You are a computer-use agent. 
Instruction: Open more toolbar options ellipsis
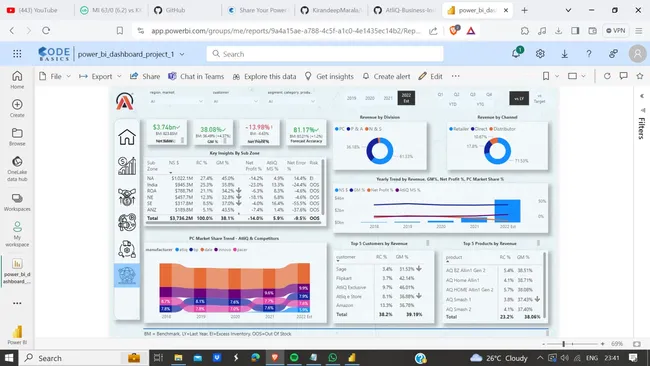(x=456, y=76)
